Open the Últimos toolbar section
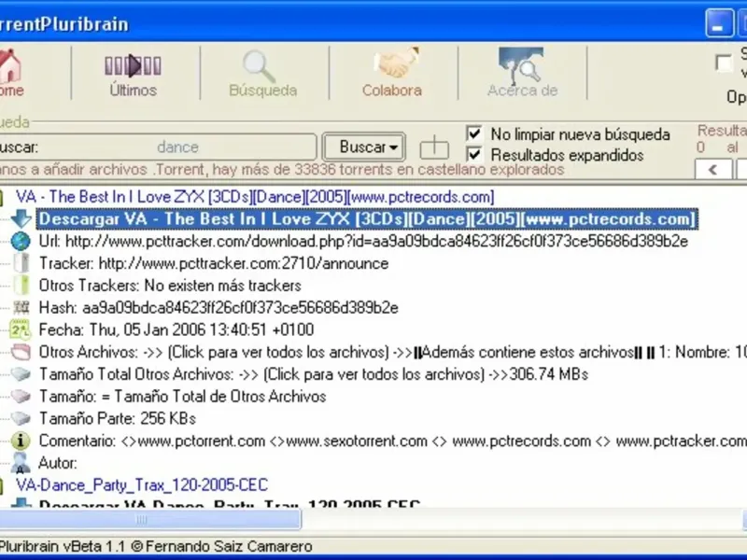The image size is (747, 560). (x=133, y=74)
